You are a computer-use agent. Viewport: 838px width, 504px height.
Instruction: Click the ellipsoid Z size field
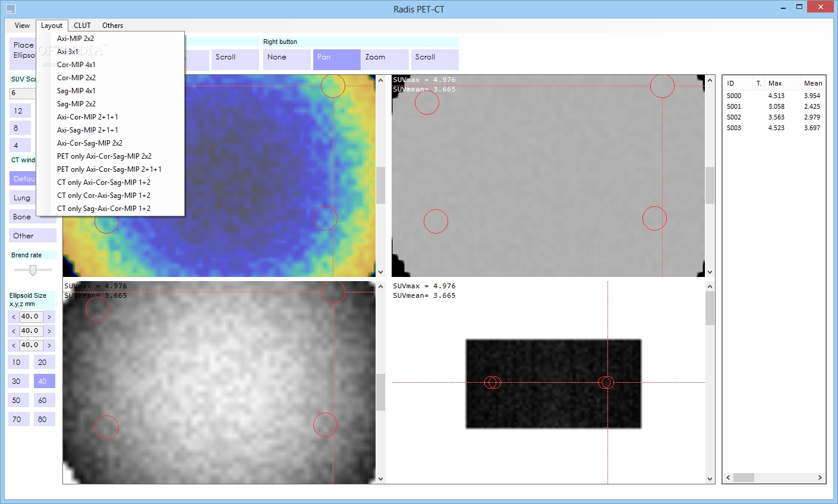tap(31, 345)
